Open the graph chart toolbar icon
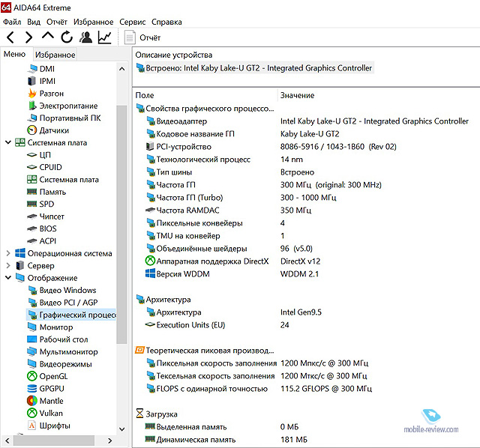The image size is (480, 448). click(x=105, y=37)
